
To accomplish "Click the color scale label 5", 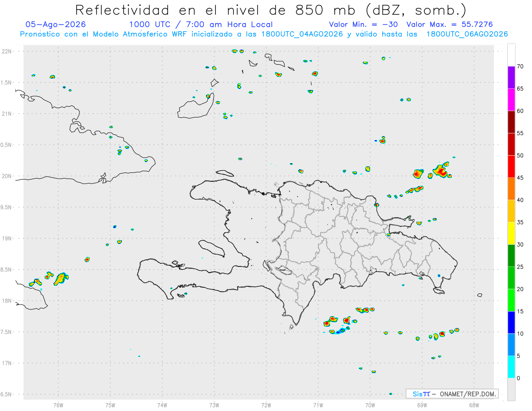I will tap(518, 356).
